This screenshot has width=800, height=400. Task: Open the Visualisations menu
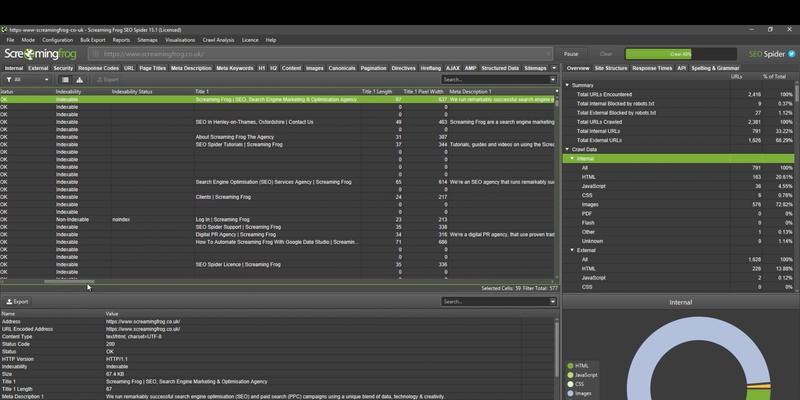pos(180,40)
